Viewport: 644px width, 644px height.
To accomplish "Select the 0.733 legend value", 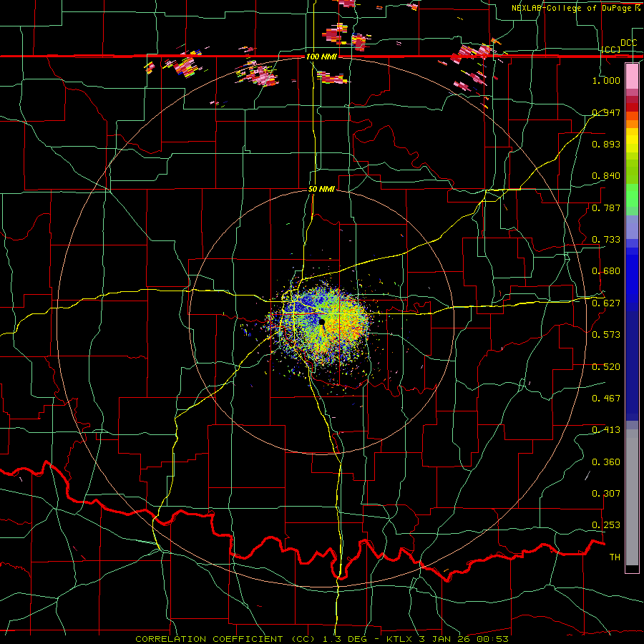I will point(606,240).
